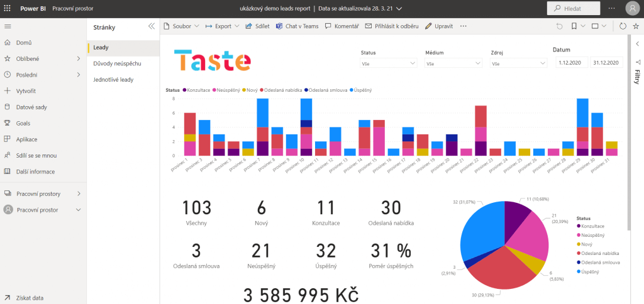Add report to favorites with star icon

[636, 26]
